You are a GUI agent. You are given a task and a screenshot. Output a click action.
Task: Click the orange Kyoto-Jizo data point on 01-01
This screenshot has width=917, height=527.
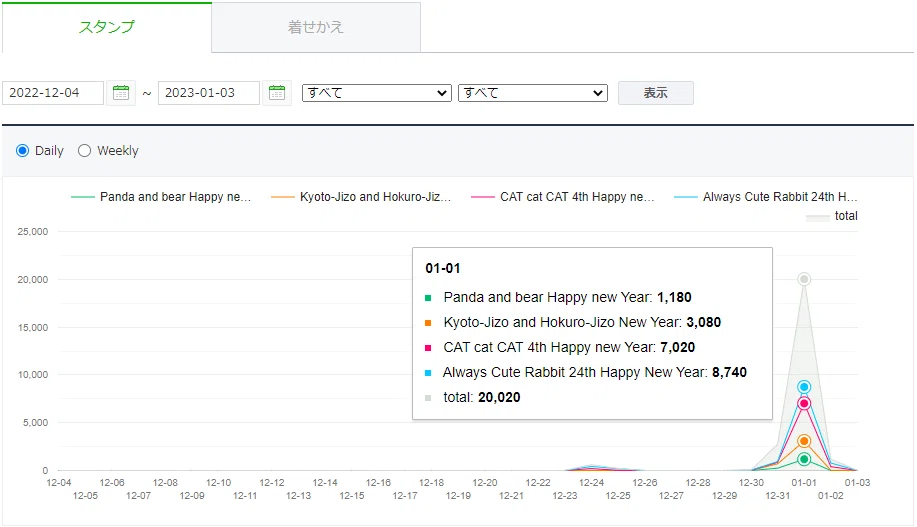(804, 441)
